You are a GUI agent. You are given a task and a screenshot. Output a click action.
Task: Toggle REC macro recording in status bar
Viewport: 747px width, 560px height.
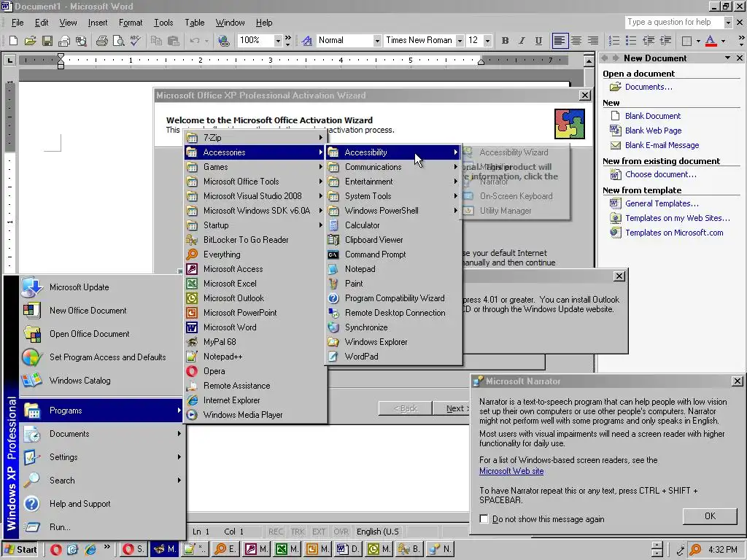pyautogui.click(x=275, y=532)
